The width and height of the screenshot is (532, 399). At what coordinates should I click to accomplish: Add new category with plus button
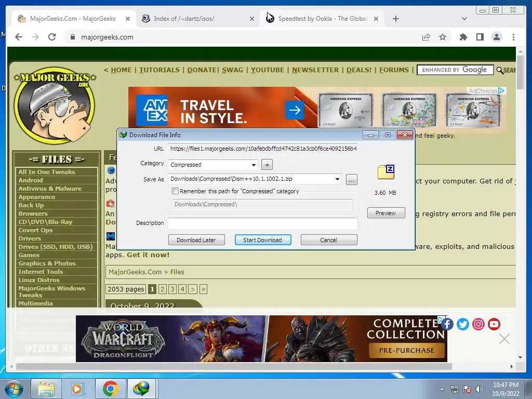[267, 165]
